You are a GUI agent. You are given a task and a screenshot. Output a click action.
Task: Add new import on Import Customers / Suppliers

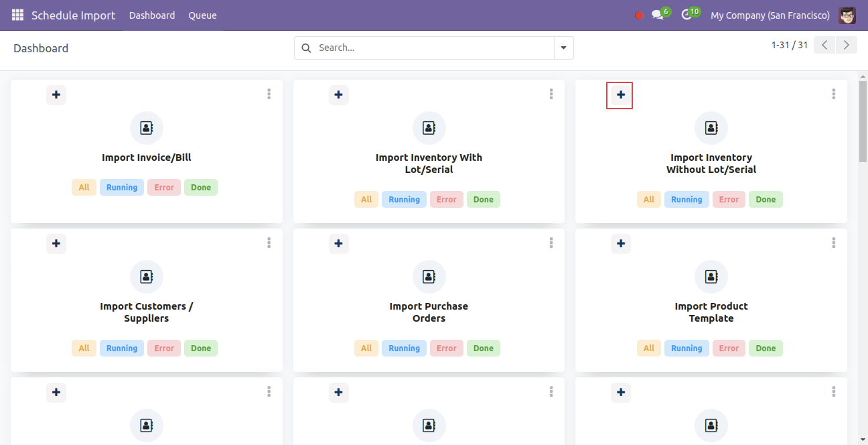pyautogui.click(x=56, y=243)
